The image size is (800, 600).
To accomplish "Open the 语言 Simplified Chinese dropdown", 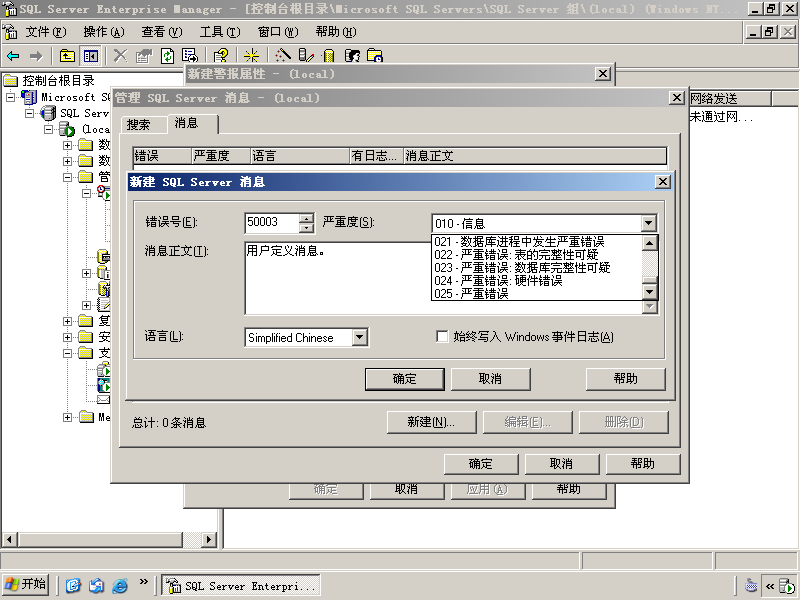I will coord(360,337).
